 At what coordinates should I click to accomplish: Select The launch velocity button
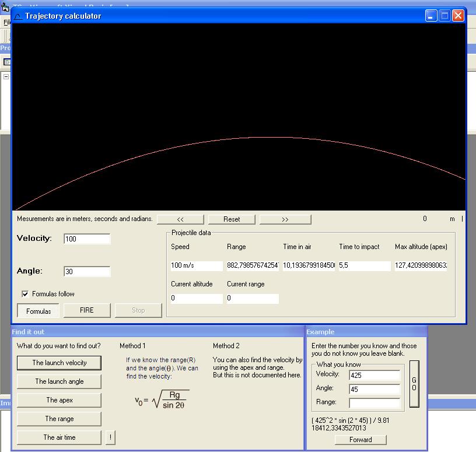tap(59, 363)
